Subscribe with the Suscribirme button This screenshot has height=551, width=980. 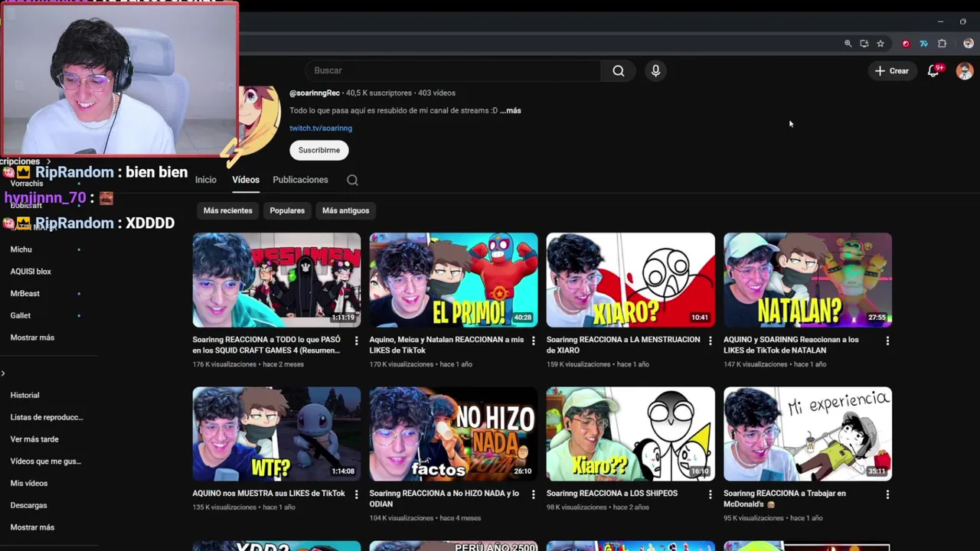click(x=319, y=150)
